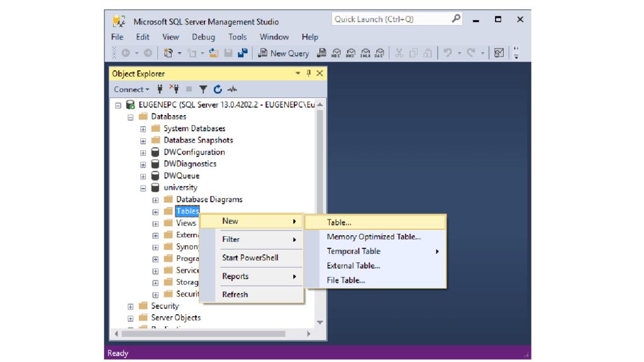
Task: Expand the System Databases node
Action: click(x=143, y=129)
